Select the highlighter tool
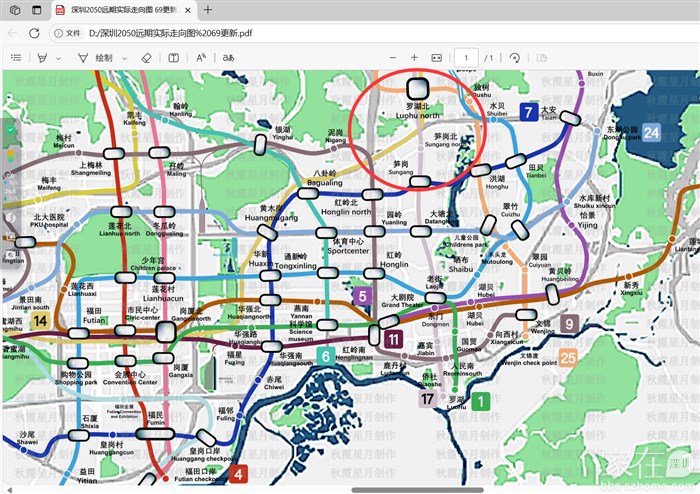The height and width of the screenshot is (494, 700). [43, 58]
